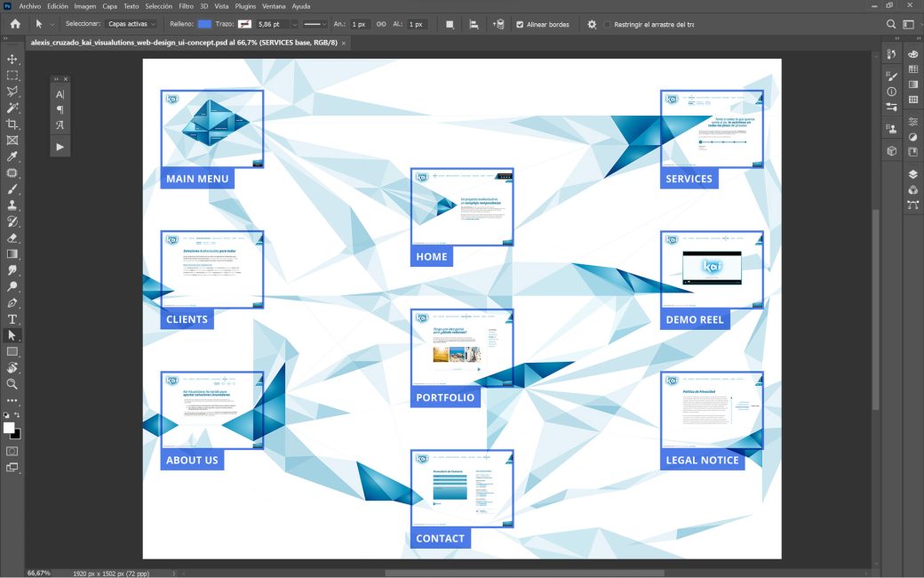Viewport: 924px width, 578px height.
Task: Toggle the Alinear bordes checkbox
Action: [520, 25]
